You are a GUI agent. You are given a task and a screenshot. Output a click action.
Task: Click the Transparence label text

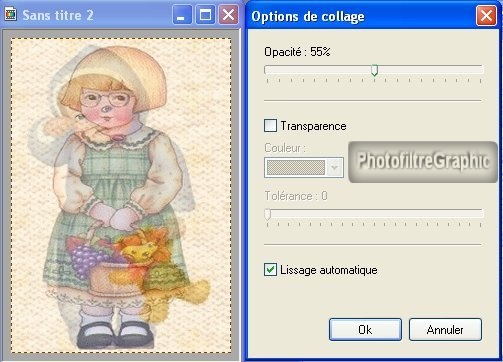click(x=313, y=126)
